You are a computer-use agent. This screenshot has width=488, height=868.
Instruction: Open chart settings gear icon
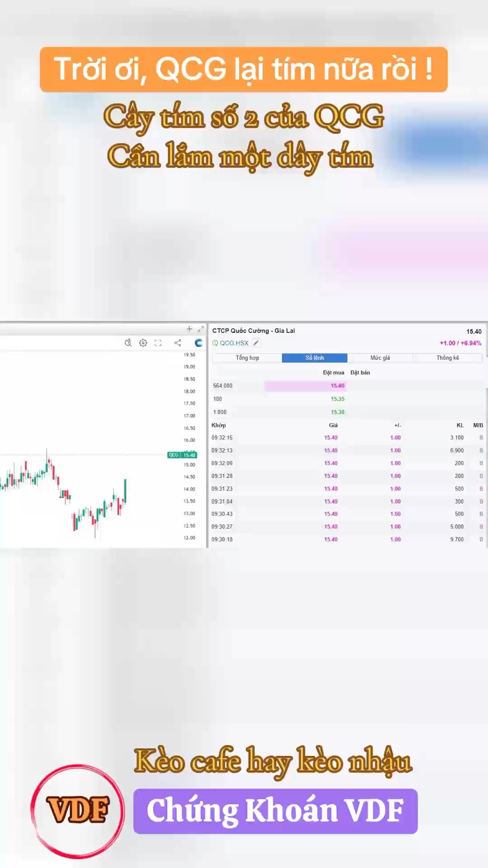tap(143, 343)
